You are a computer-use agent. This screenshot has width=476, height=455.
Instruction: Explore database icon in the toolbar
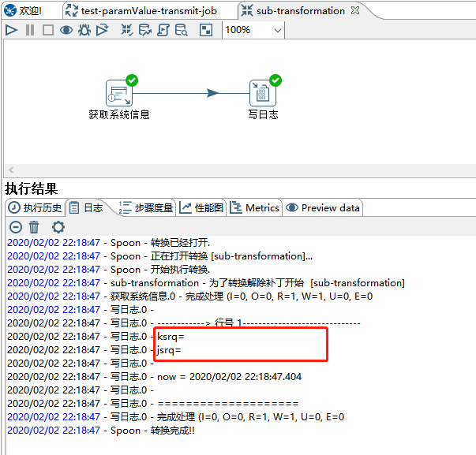pyautogui.click(x=182, y=30)
